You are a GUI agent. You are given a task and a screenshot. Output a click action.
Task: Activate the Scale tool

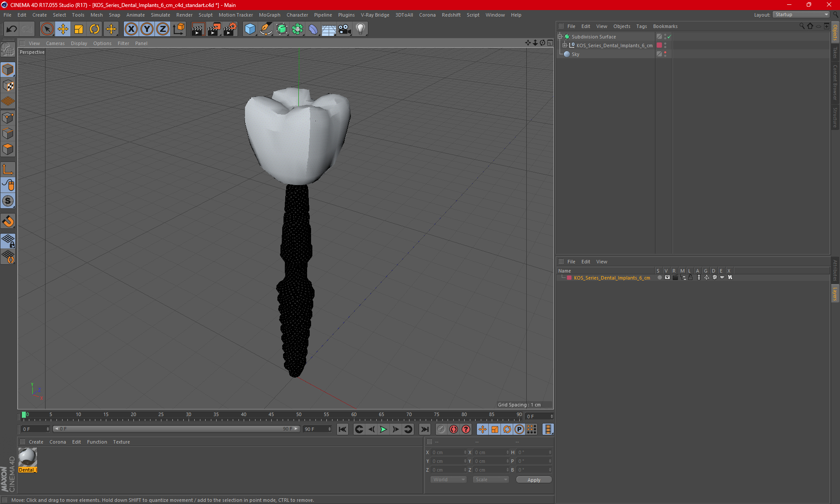[79, 29]
